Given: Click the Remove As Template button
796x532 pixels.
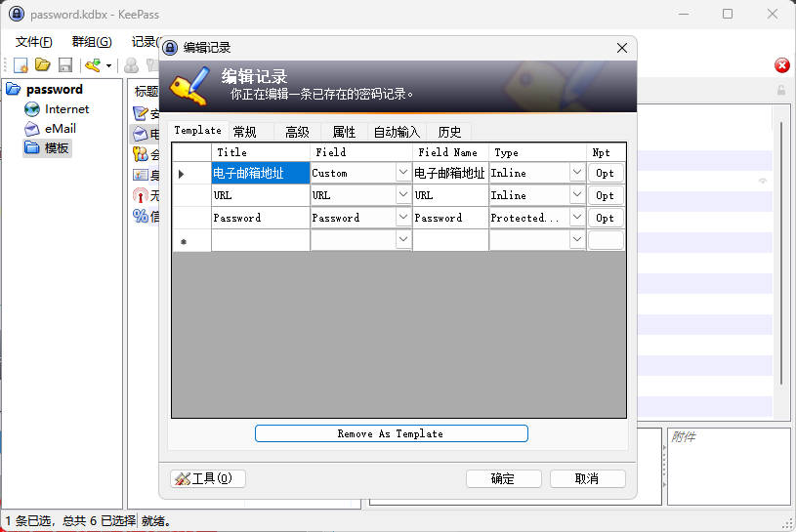Looking at the screenshot, I should coord(391,433).
